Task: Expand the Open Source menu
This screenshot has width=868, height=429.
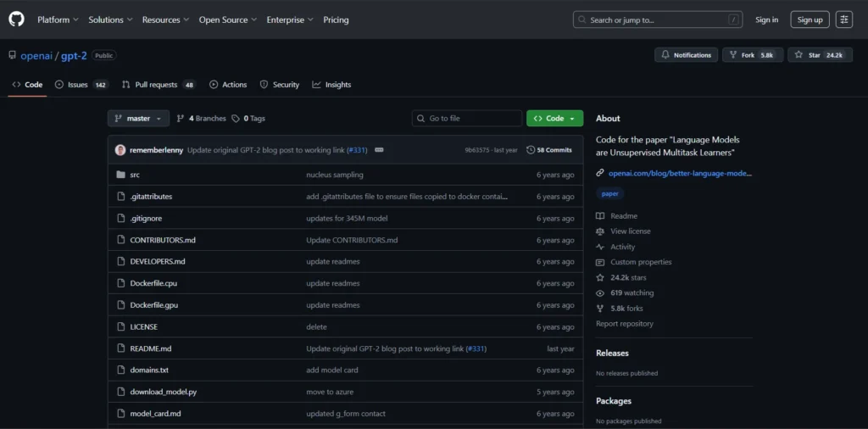Action: tap(227, 19)
